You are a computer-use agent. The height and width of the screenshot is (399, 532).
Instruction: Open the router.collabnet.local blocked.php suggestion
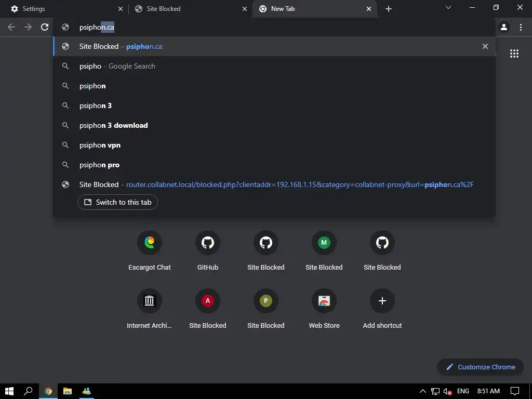pos(274,184)
